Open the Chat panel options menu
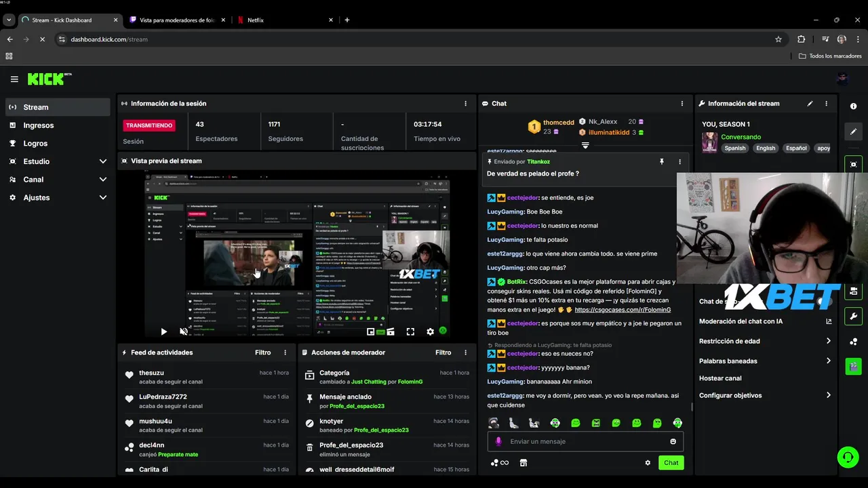This screenshot has width=868, height=488. click(x=682, y=104)
